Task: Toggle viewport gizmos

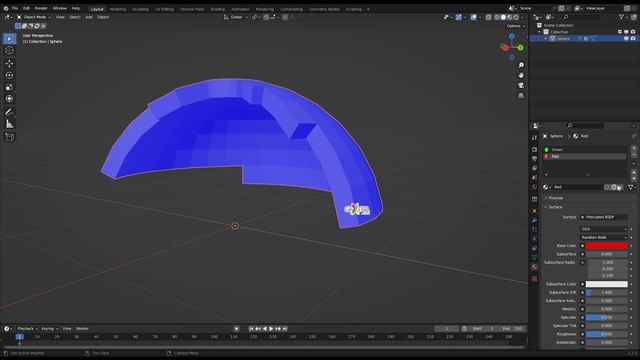Action: pos(459,18)
